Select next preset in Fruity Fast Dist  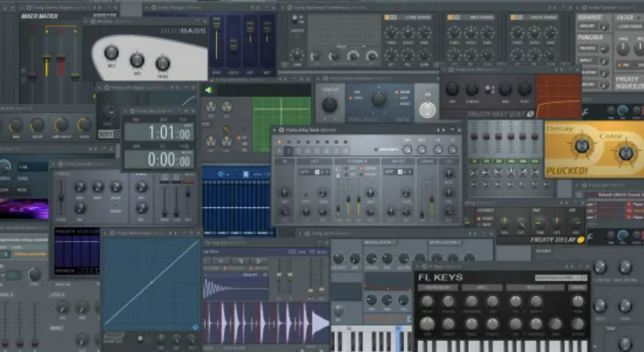(562, 70)
